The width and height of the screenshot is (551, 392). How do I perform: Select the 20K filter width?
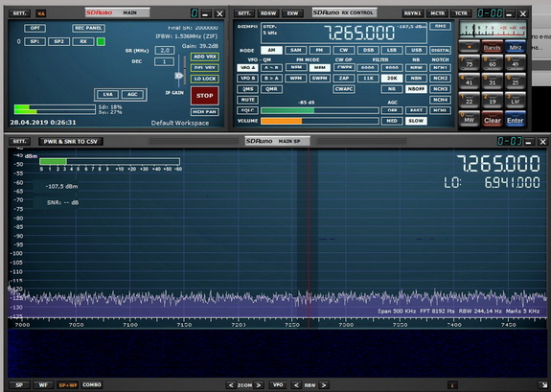[x=392, y=78]
